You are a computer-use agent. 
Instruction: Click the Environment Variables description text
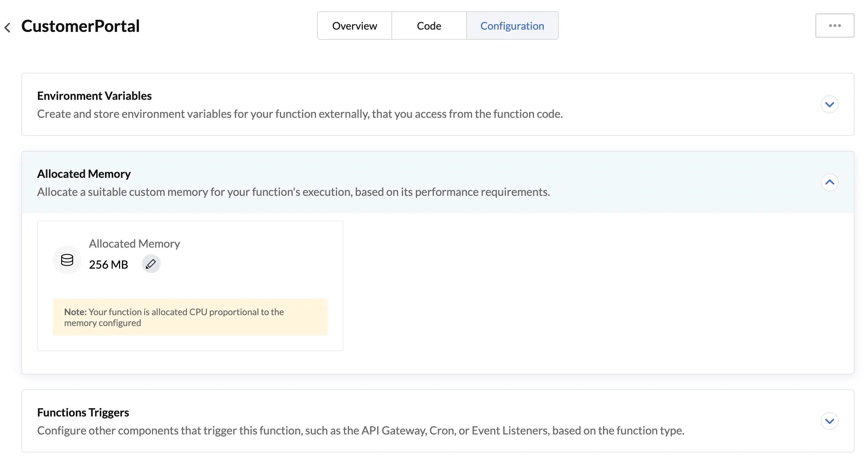tap(300, 114)
